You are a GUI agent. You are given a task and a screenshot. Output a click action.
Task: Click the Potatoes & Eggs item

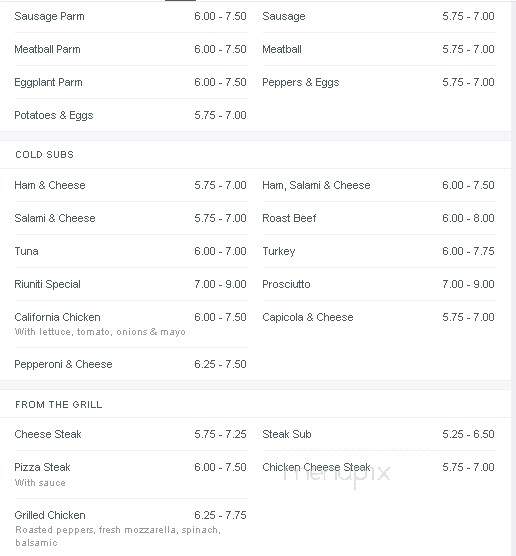tap(131, 115)
